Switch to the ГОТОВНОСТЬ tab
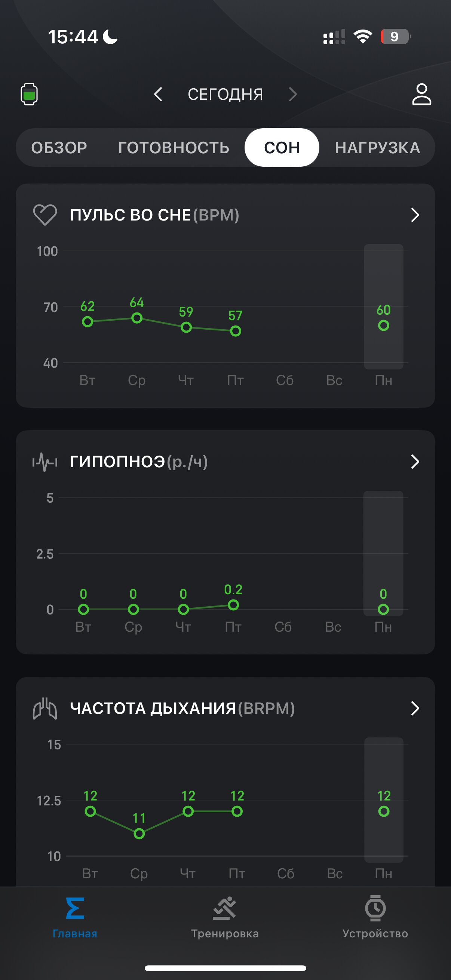This screenshot has height=980, width=451. coord(174,148)
